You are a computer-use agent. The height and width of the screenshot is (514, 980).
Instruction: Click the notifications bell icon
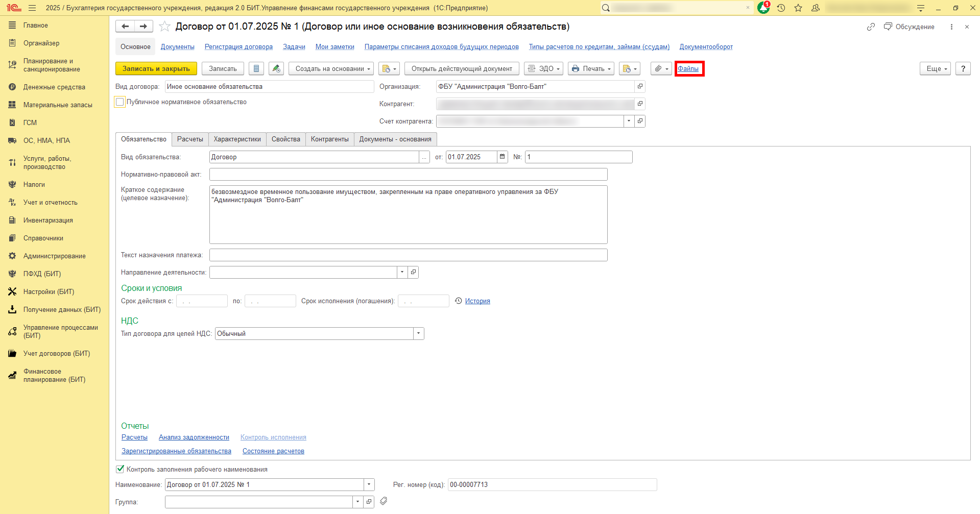pyautogui.click(x=763, y=8)
